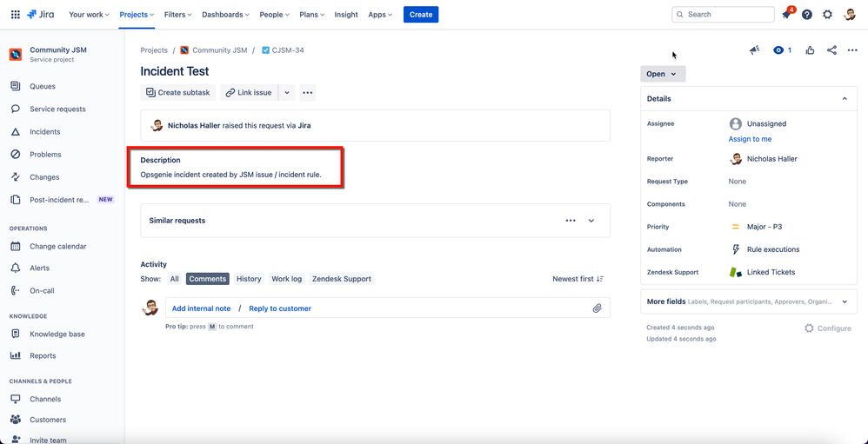The height and width of the screenshot is (444, 868).
Task: Open the Projects dropdown
Action: [137, 15]
